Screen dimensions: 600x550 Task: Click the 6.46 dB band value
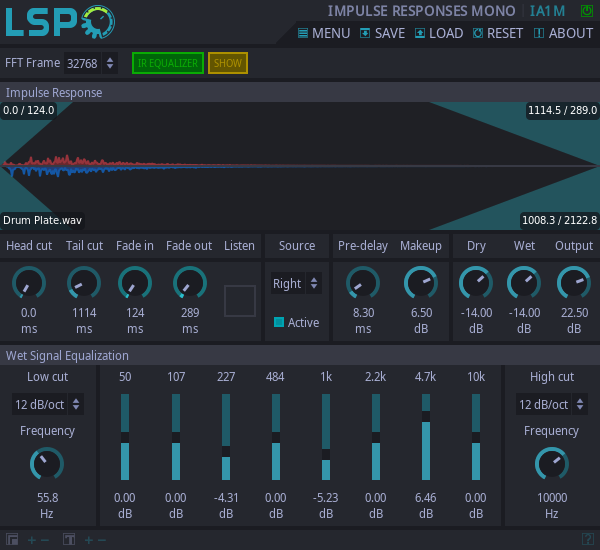coord(426,498)
